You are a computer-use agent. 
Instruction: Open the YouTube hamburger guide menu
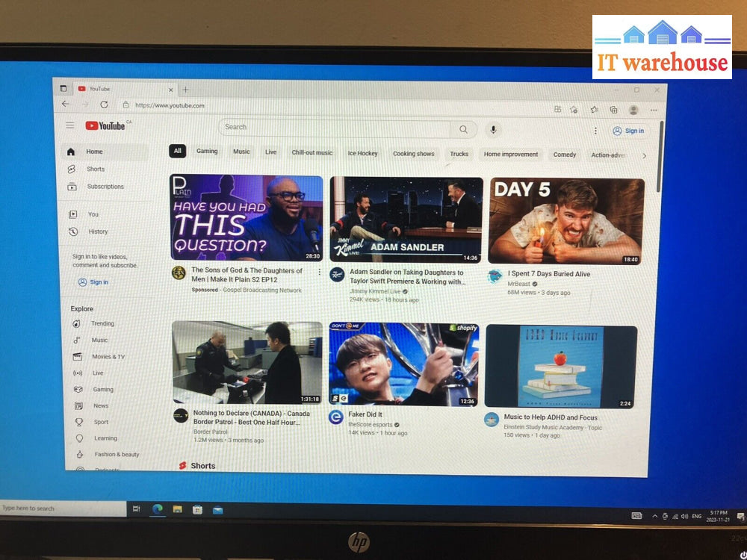(x=69, y=125)
